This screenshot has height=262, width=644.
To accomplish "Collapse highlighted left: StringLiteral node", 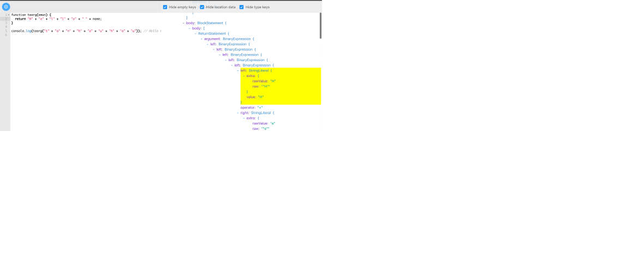I will click(238, 70).
